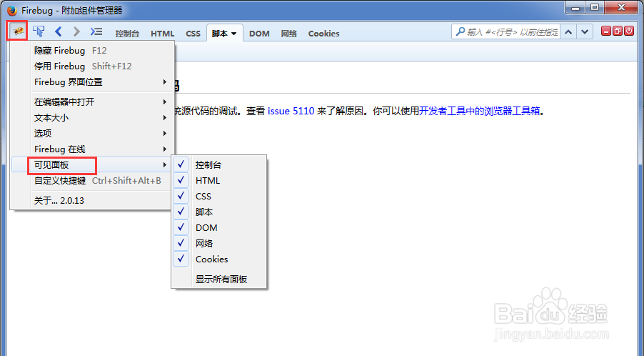The height and width of the screenshot is (356, 644).
Task: Open 关于... 2.0.13 menu item
Action: 91,200
